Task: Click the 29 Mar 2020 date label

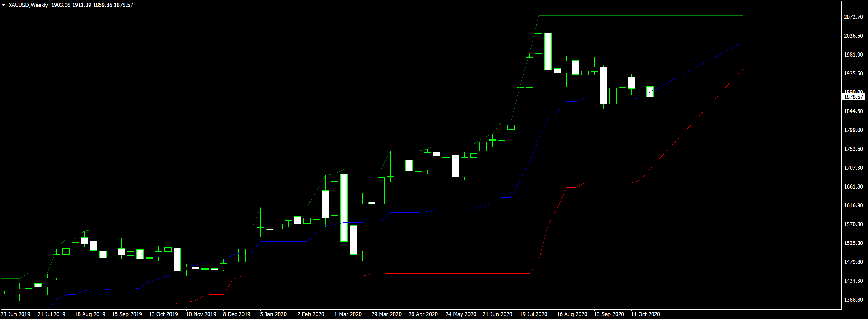Action: [386, 314]
